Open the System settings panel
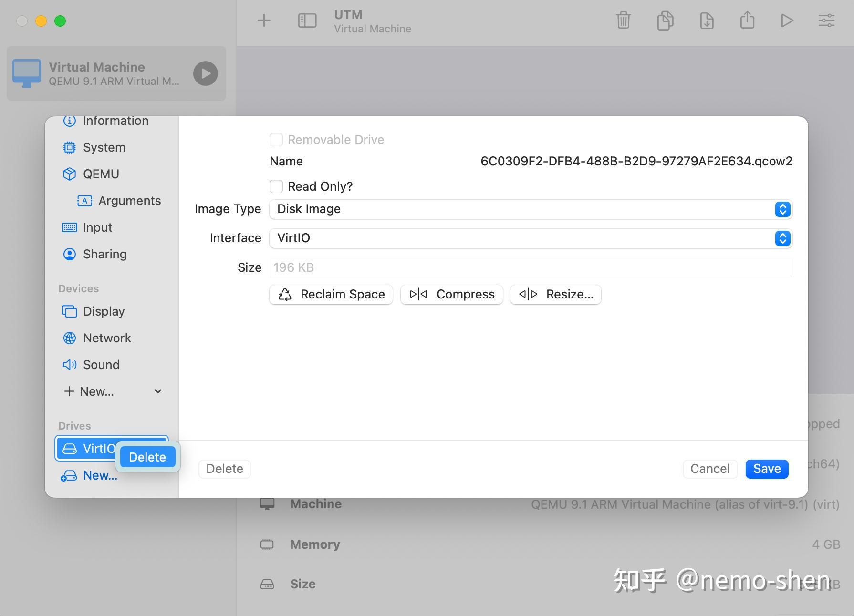854x616 pixels. [x=103, y=147]
